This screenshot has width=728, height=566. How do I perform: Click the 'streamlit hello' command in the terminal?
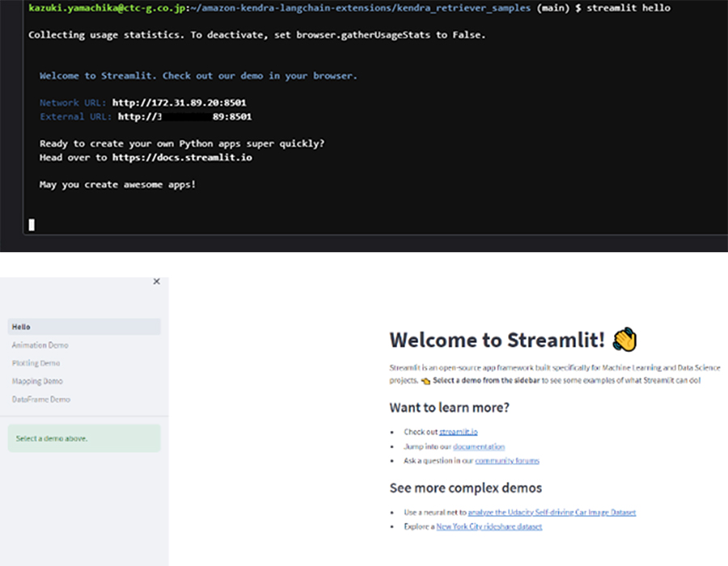(629, 8)
